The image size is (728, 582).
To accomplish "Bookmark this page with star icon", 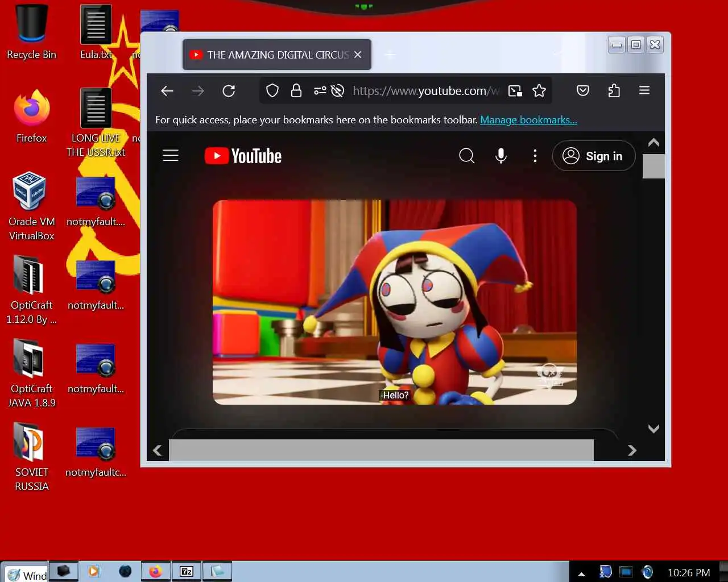I will [x=539, y=91].
